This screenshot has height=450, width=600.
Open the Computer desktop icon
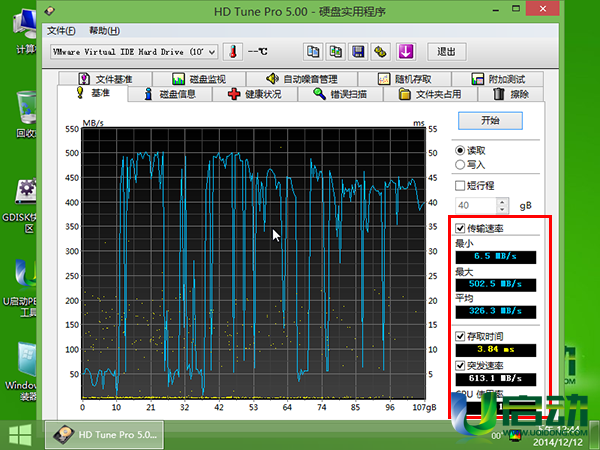pos(26,31)
